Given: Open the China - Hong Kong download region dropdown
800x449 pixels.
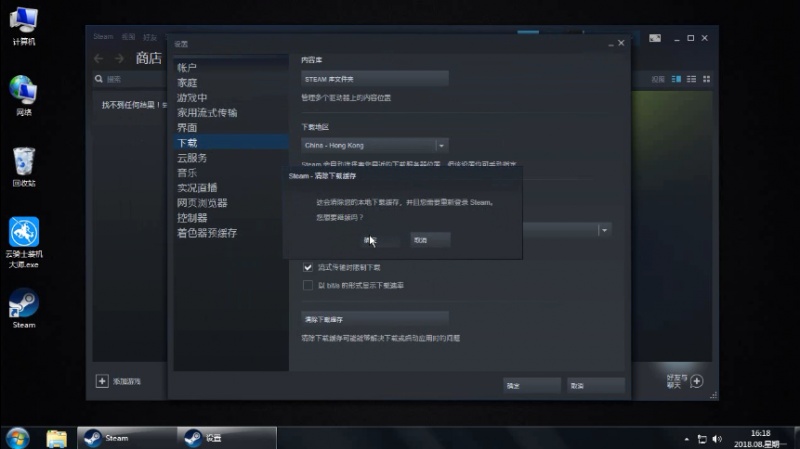Looking at the screenshot, I should coord(374,145).
